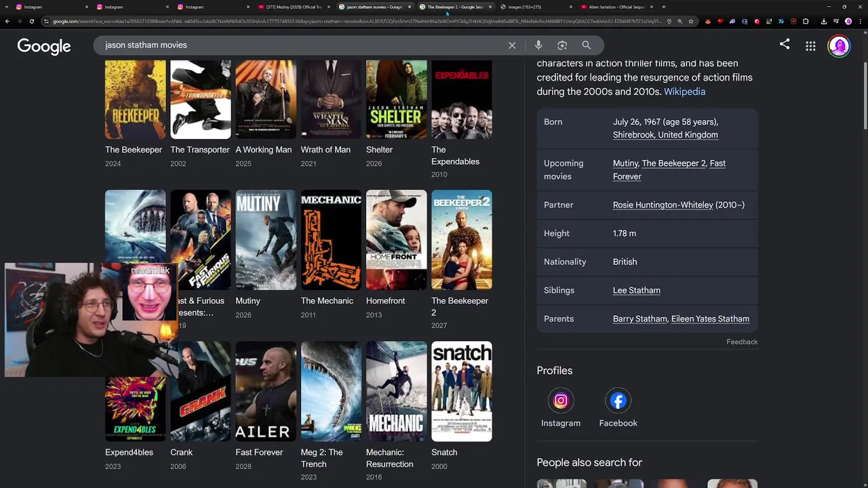Image resolution: width=868 pixels, height=488 pixels.
Task: Close the Mutiny (2026) YouTube tab
Action: (329, 7)
